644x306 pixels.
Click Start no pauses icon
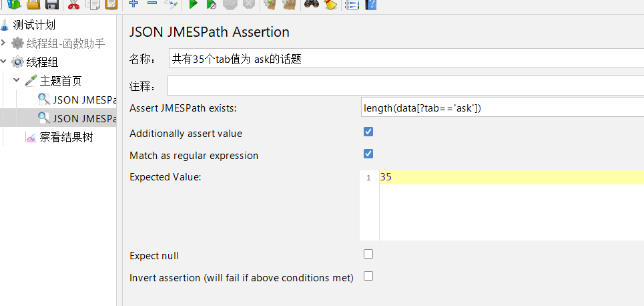click(212, 4)
